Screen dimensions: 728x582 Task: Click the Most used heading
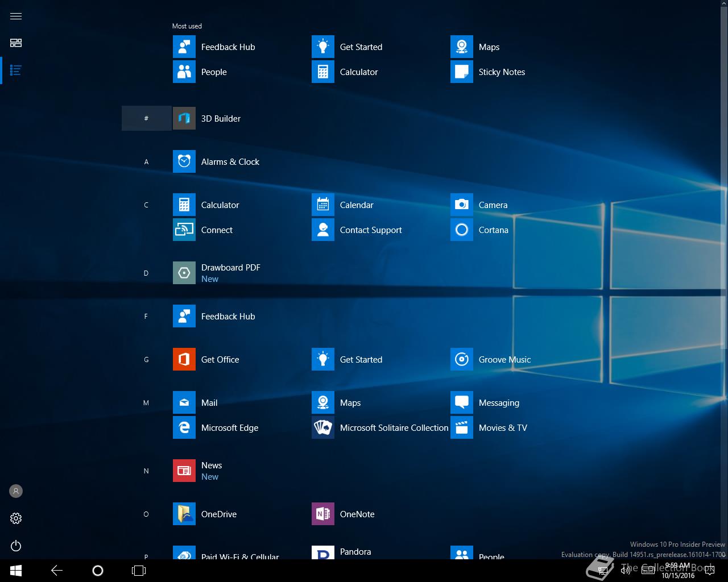(187, 26)
